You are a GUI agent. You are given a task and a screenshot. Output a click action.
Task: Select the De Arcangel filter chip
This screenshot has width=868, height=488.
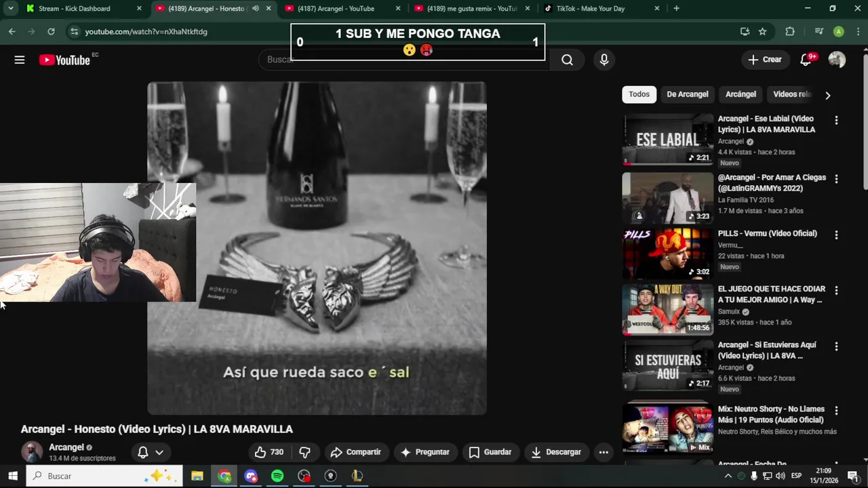click(x=687, y=94)
